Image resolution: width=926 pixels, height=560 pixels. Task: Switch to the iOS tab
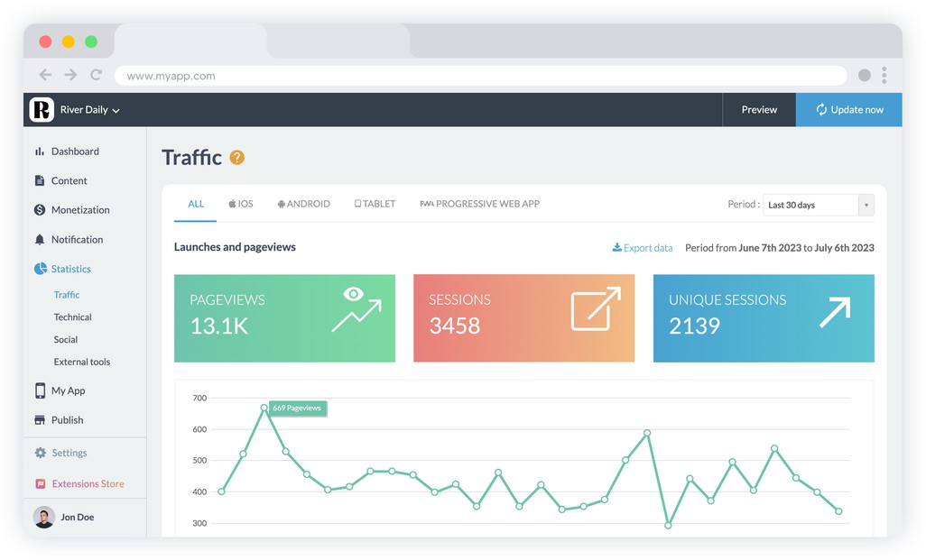pyautogui.click(x=241, y=204)
